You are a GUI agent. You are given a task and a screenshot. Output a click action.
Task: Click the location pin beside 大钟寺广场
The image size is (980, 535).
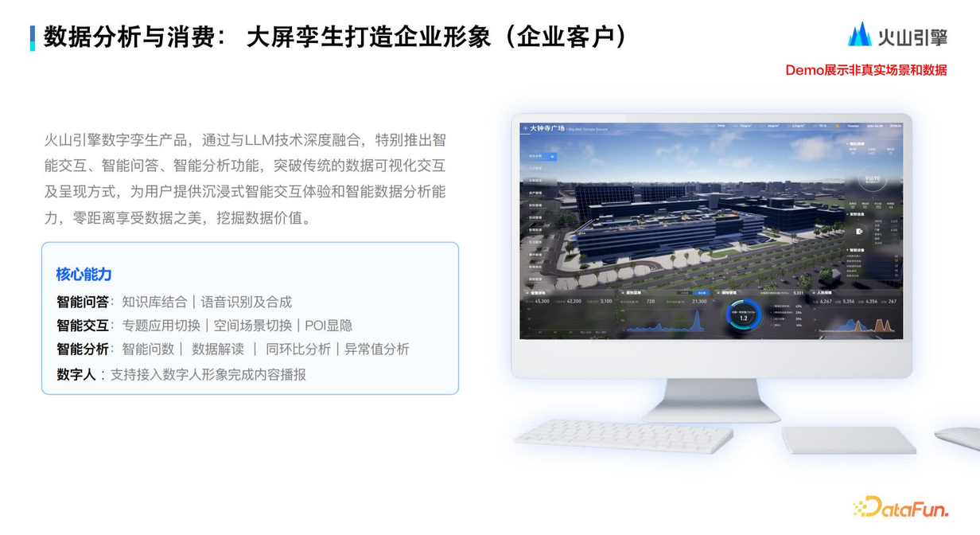click(x=525, y=128)
